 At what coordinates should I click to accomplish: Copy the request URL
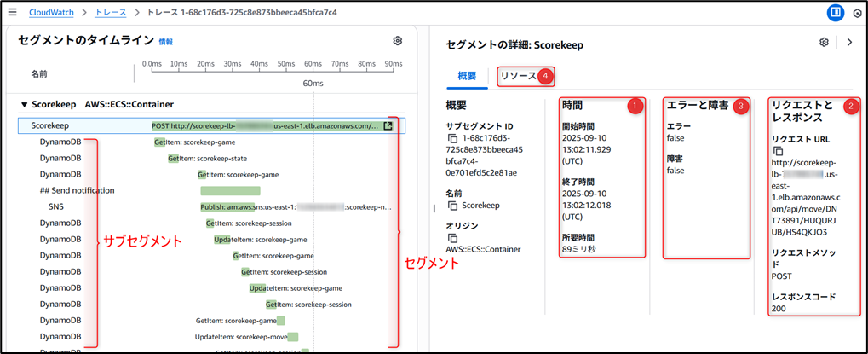click(778, 151)
